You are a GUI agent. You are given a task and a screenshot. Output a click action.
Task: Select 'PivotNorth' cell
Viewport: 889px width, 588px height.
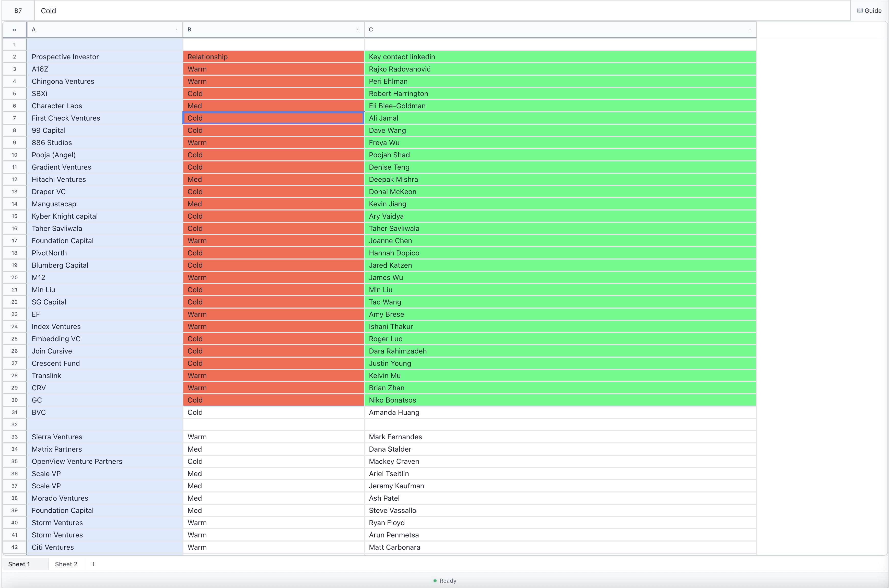tap(105, 253)
